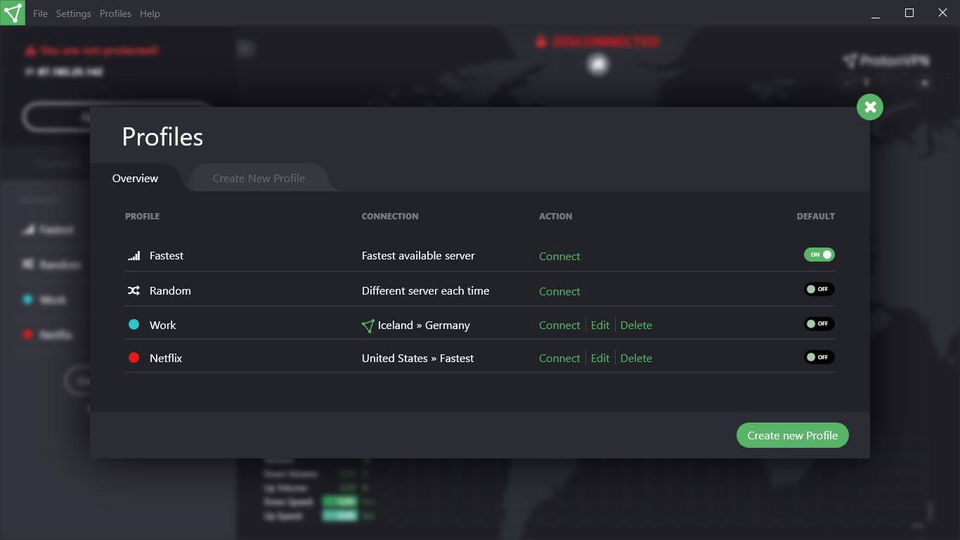Click the Work profile teal color dot
This screenshot has height=540, width=960.
[x=134, y=325]
